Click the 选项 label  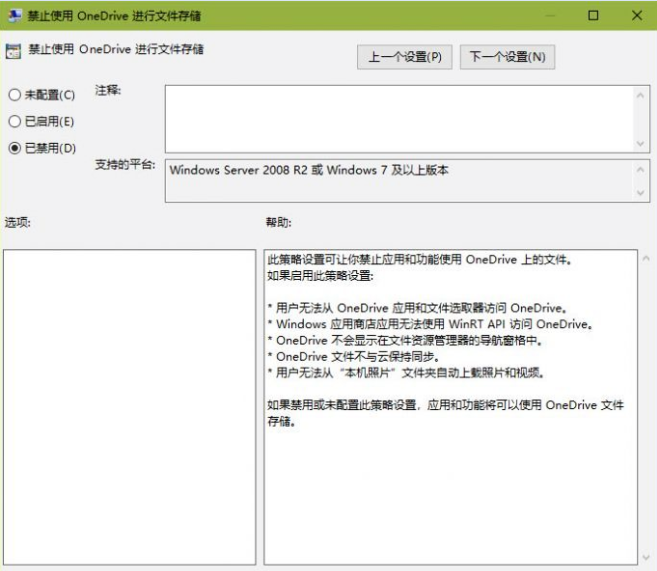pos(18,222)
